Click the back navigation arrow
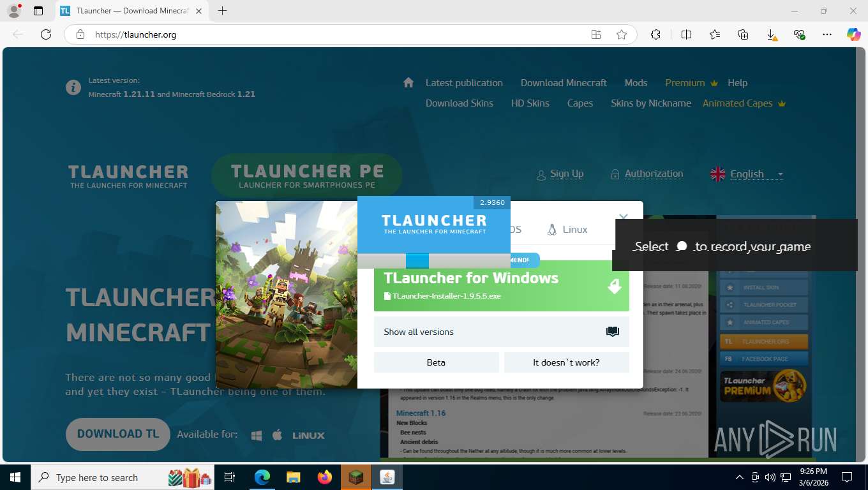This screenshot has width=868, height=490. tap(18, 34)
